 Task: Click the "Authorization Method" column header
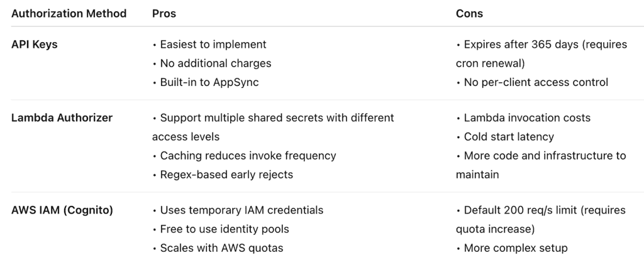coord(69,13)
